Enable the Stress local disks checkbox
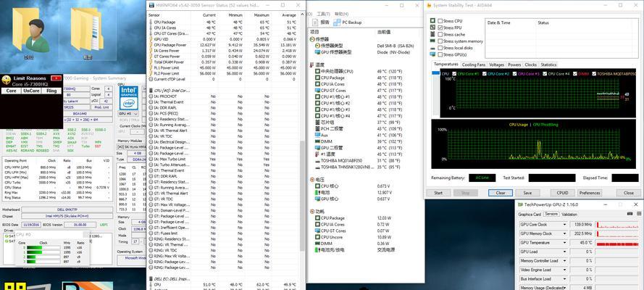Screen dimensions: 644x290 [440, 48]
